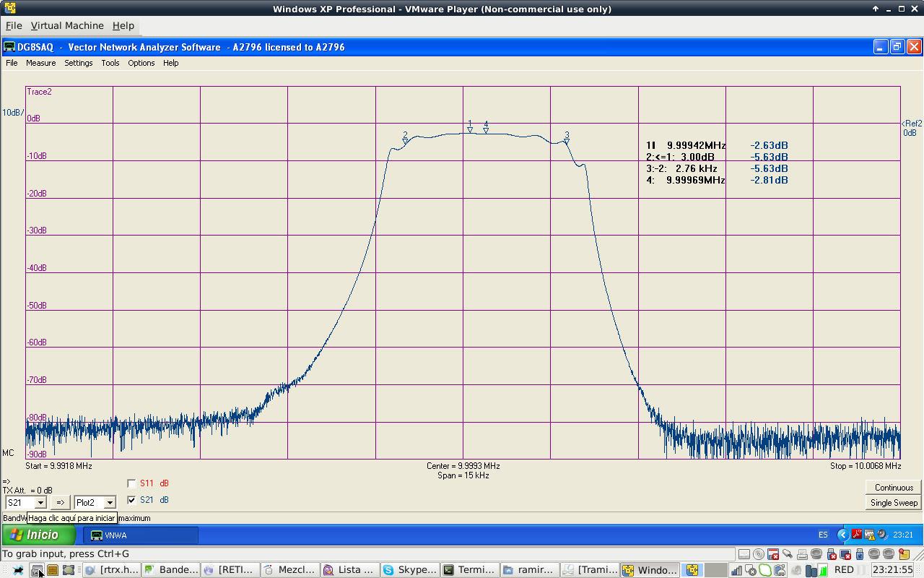924x578 pixels.
Task: Click the Continuous sweep button
Action: click(x=894, y=488)
